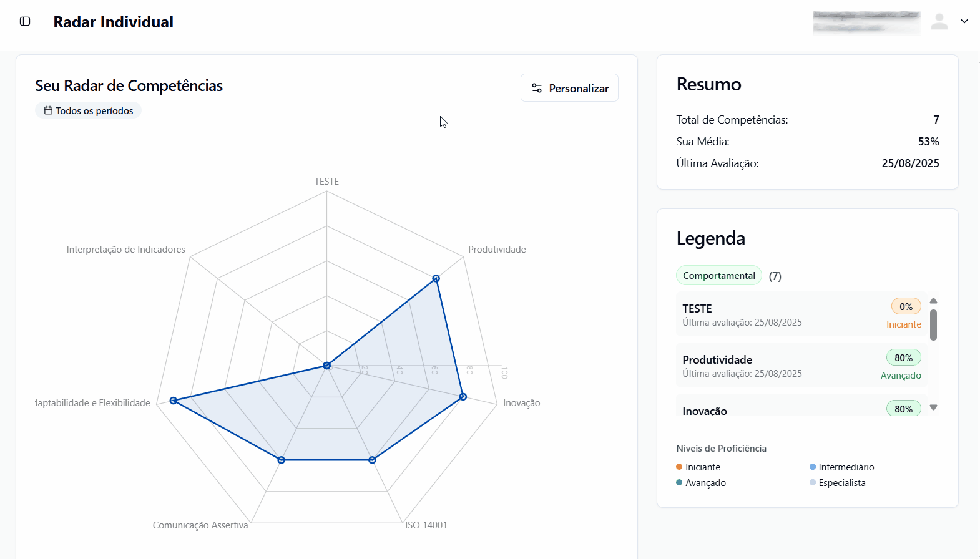980x559 pixels.
Task: Click the Produtividade data point on radar
Action: pos(436,278)
